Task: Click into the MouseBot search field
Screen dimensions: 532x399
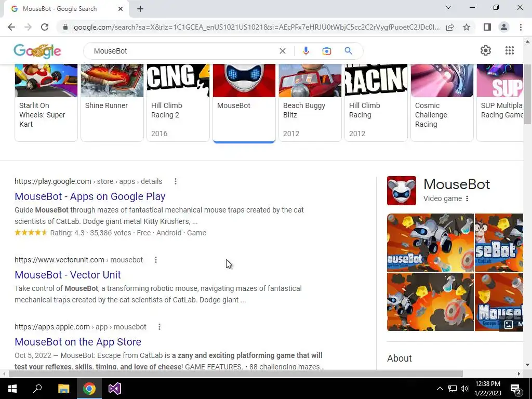Action: [183, 51]
